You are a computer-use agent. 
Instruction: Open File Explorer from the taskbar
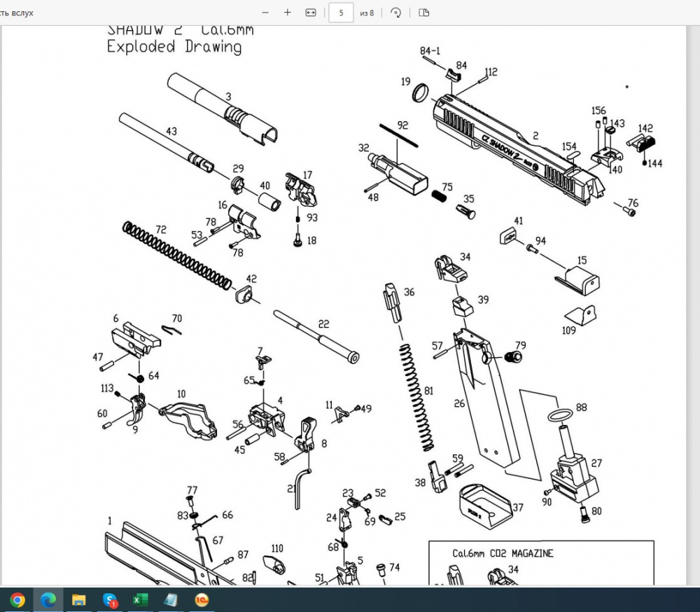[x=79, y=599]
